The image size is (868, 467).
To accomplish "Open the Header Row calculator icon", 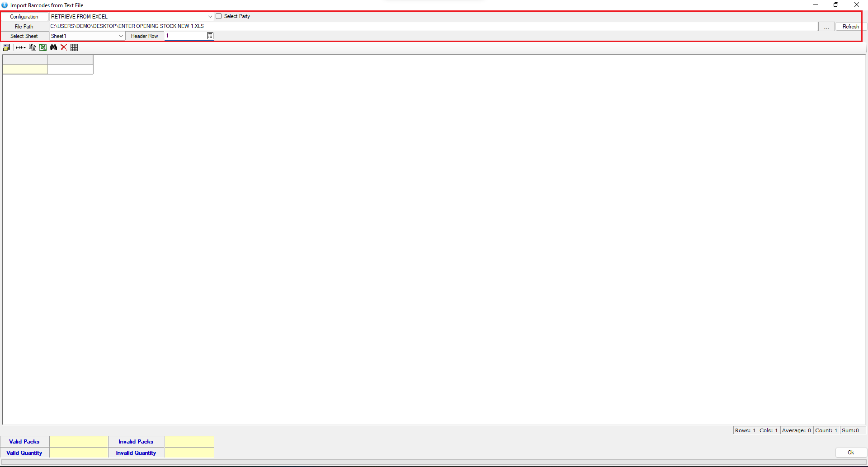I will tap(210, 36).
